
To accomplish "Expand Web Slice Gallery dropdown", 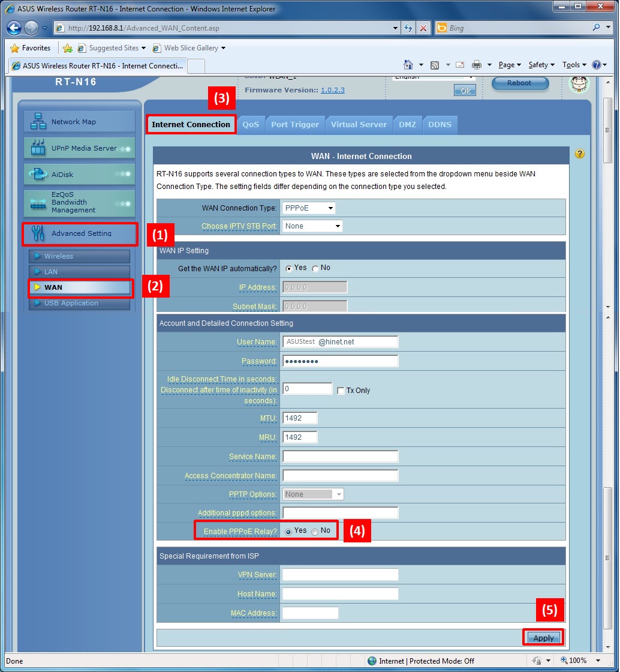I will [x=223, y=48].
